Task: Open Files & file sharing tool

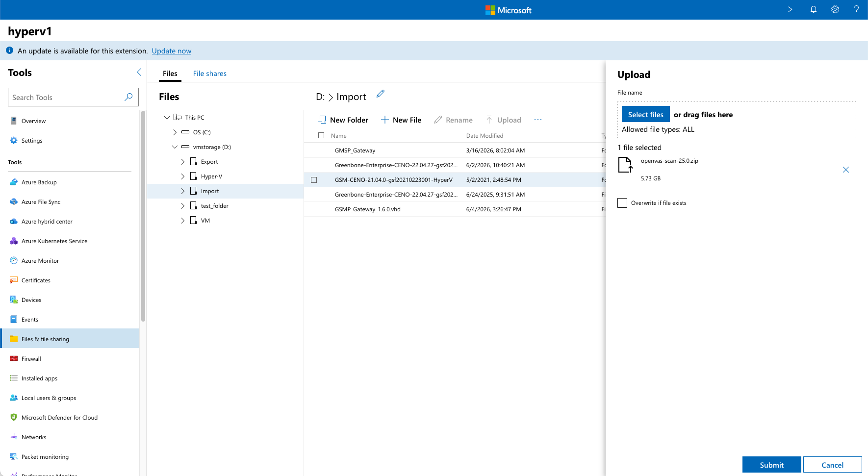Action: point(70,339)
